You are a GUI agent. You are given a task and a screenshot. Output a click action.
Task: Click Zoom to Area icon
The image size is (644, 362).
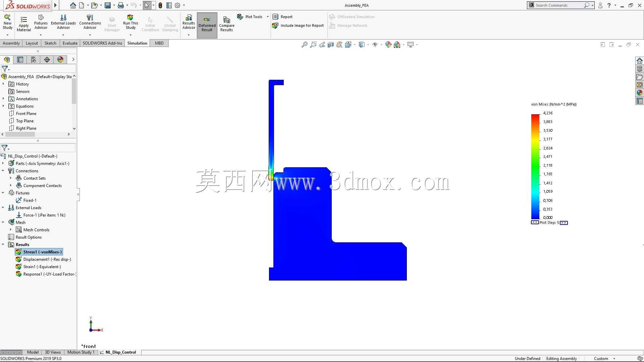pyautogui.click(x=313, y=45)
